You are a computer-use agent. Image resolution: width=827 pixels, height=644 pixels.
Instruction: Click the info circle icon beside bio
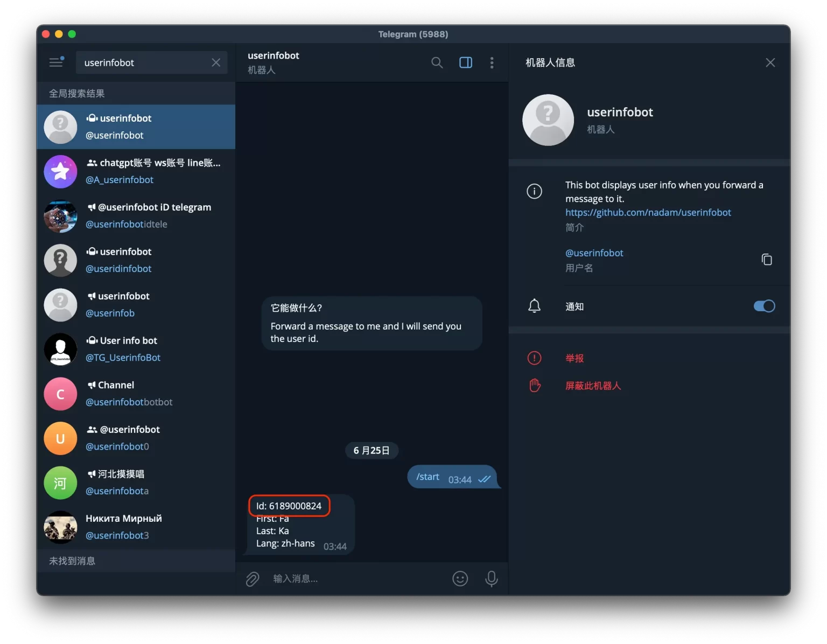534,191
